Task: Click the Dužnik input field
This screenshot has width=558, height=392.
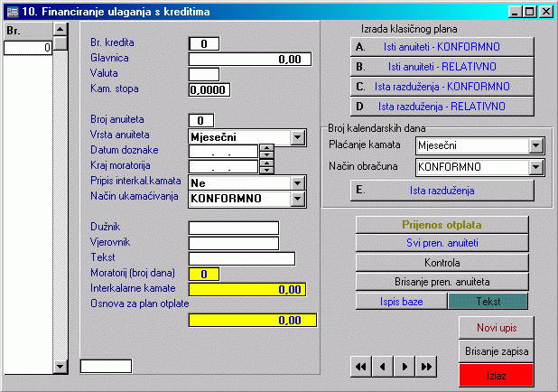Action: [x=234, y=228]
